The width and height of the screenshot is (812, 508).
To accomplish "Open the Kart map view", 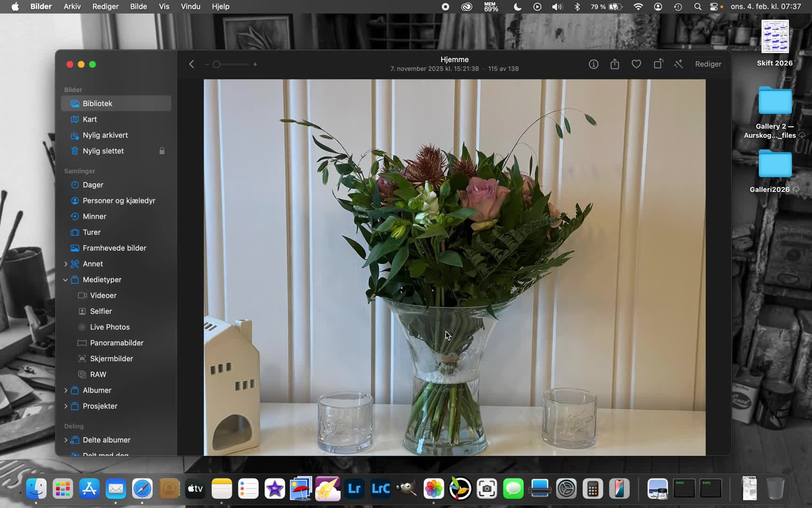I will click(90, 119).
